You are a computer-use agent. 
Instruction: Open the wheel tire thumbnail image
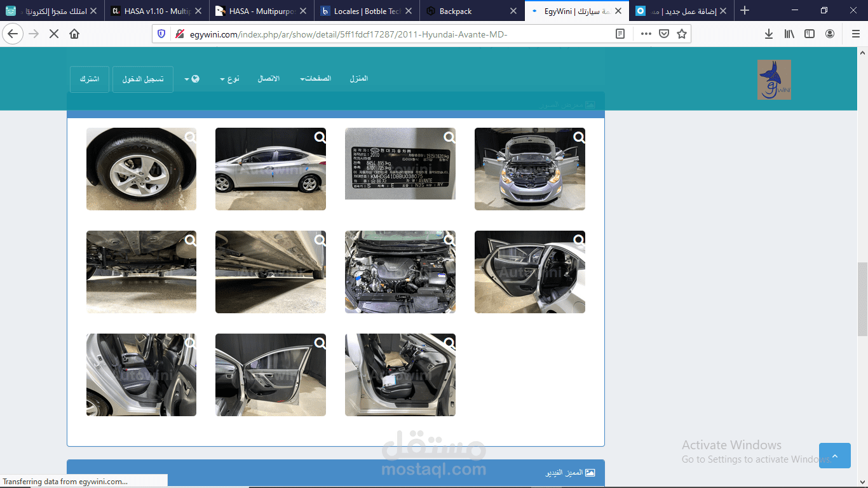pyautogui.click(x=141, y=169)
